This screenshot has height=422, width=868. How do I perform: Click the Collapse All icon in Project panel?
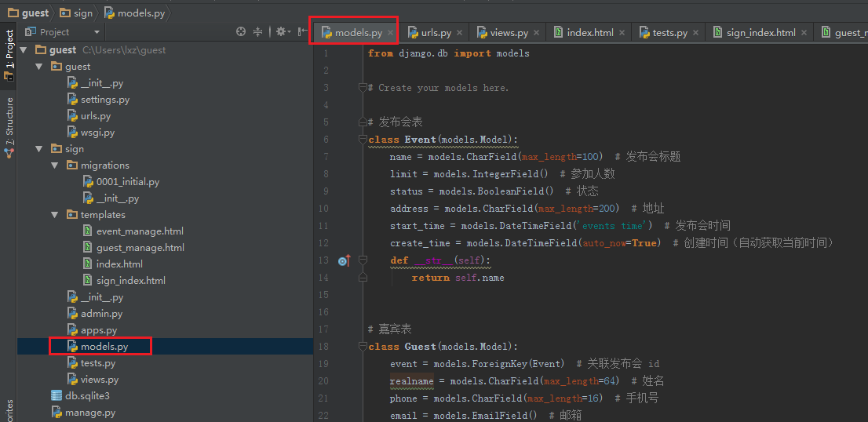point(258,32)
